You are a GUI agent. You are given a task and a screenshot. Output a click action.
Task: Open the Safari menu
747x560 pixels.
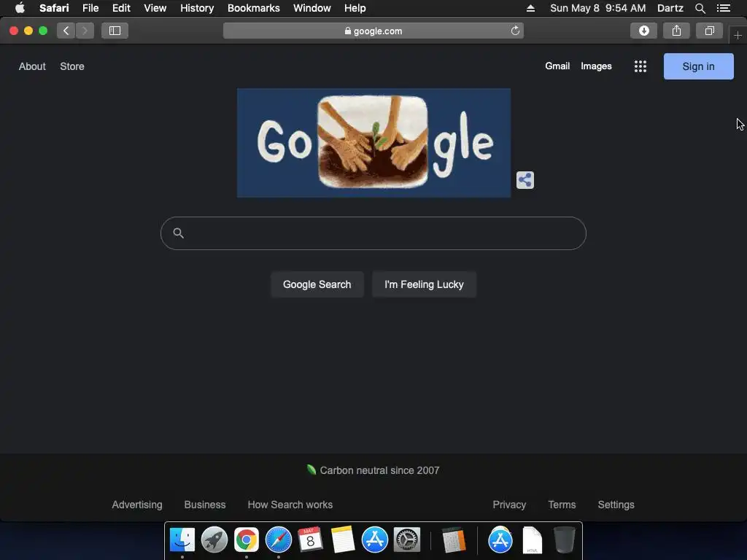pyautogui.click(x=54, y=8)
